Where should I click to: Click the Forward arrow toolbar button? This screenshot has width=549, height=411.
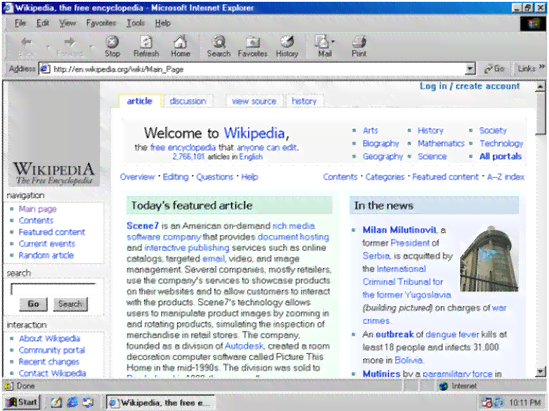coord(70,46)
